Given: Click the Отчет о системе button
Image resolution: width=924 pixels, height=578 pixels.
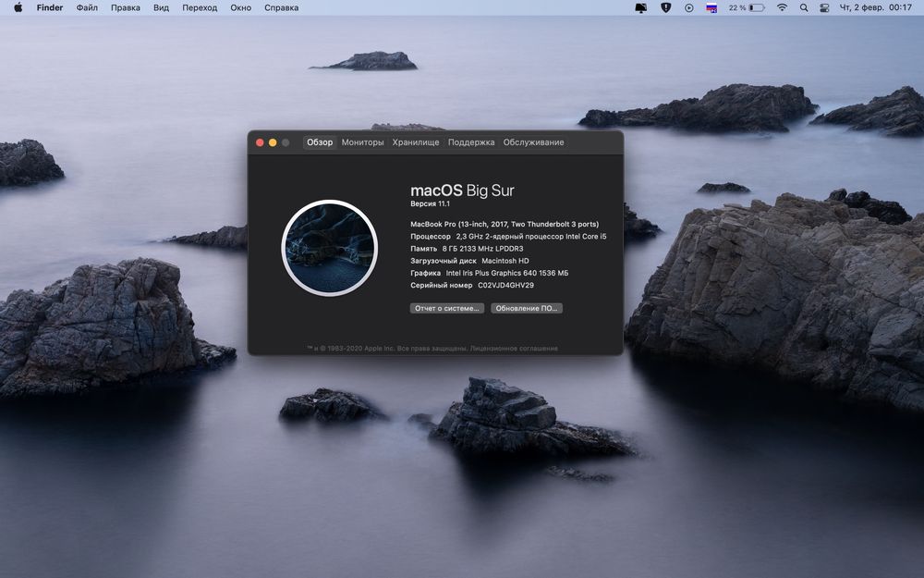Looking at the screenshot, I should 447,308.
